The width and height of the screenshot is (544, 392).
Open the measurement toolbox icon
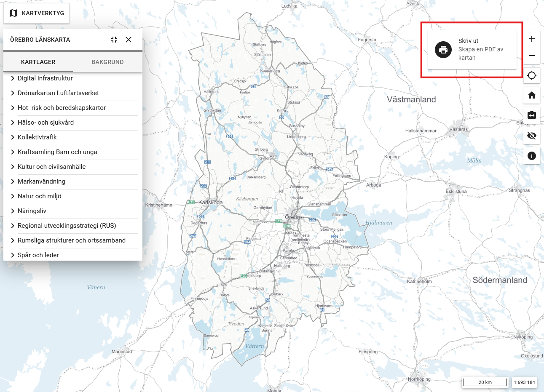point(532,115)
